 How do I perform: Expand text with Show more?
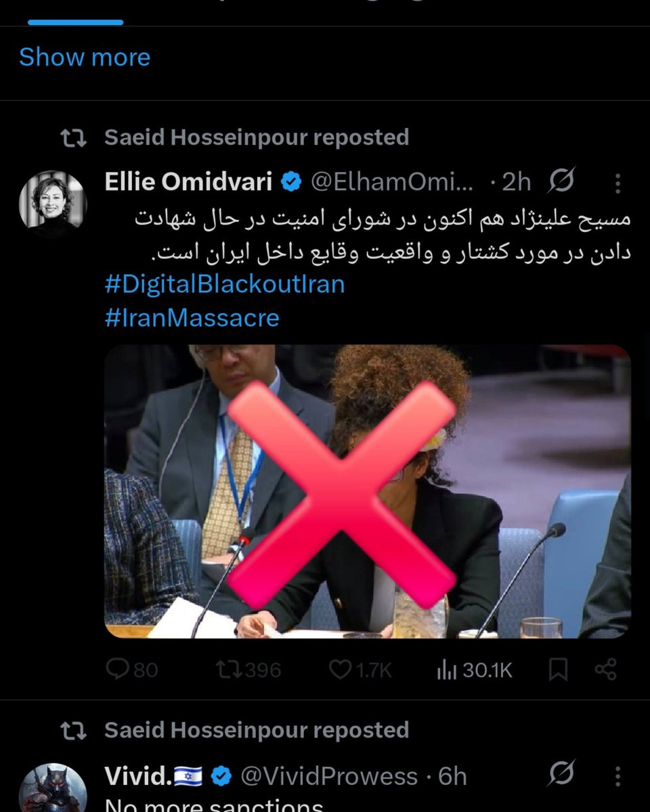(x=85, y=57)
